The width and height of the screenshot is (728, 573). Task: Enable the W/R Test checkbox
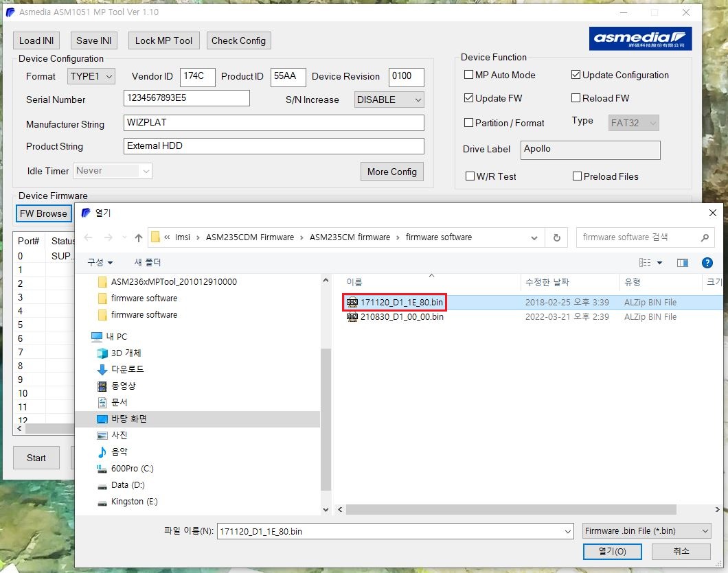tap(470, 176)
